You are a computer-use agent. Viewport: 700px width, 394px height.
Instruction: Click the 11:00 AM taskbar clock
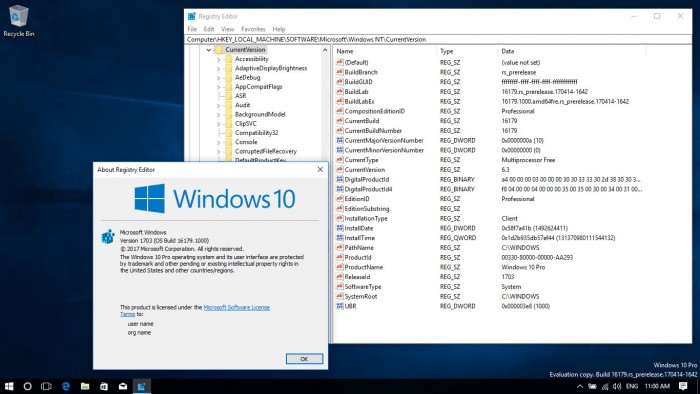pyautogui.click(x=657, y=386)
